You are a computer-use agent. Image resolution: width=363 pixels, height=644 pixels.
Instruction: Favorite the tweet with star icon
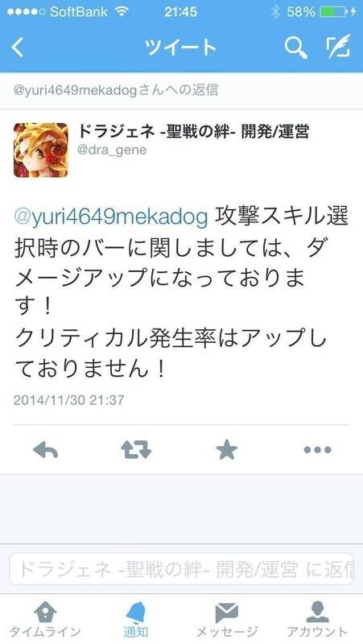(x=227, y=449)
